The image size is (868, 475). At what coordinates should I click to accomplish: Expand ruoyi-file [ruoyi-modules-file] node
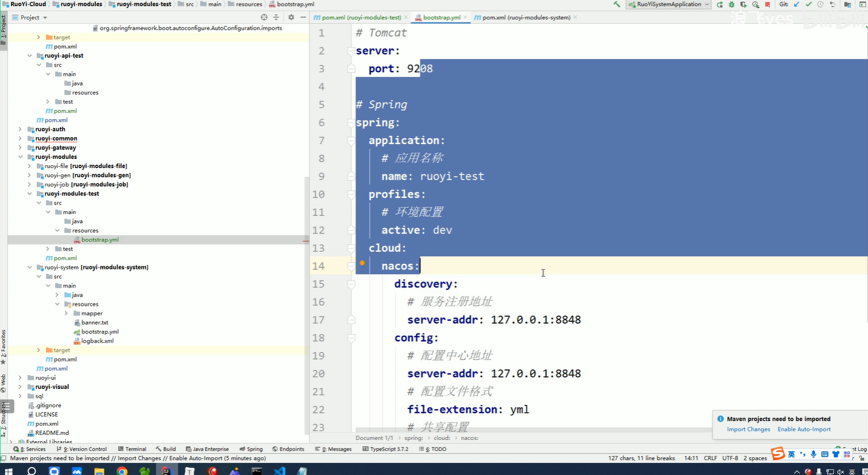pyautogui.click(x=30, y=166)
